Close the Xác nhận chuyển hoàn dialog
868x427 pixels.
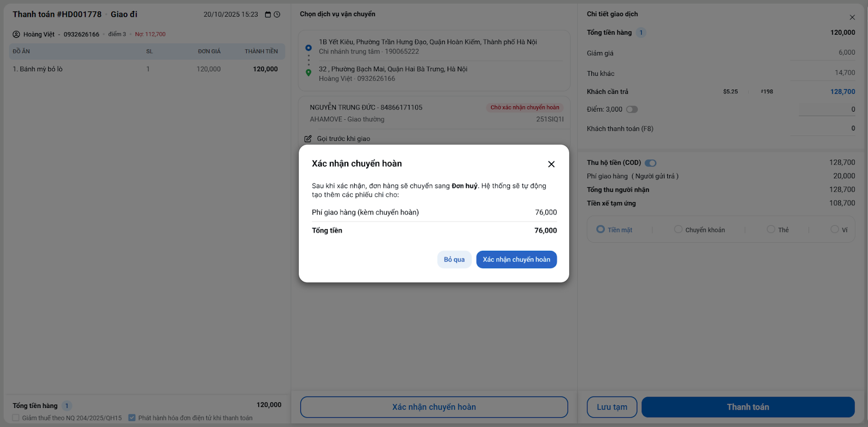pos(551,164)
